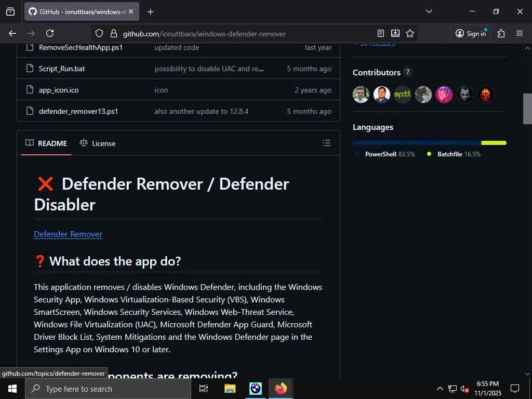Viewport: 532px width, 399px height.
Task: Open the Contributors section heading
Action: click(377, 72)
